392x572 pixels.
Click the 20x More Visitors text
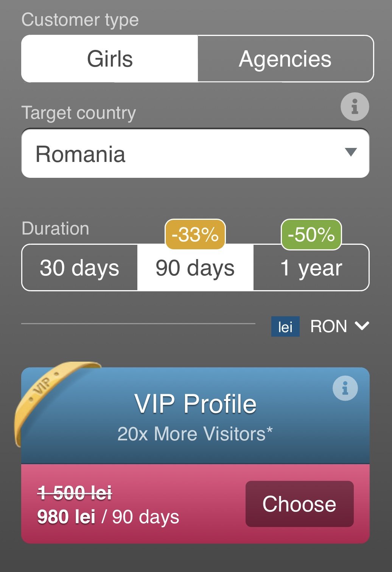195,434
